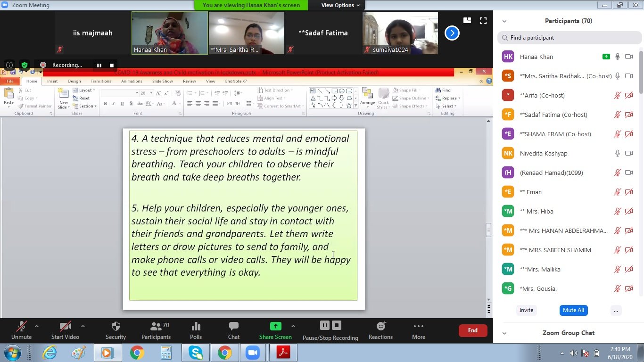This screenshot has height=362, width=644.
Task: Toggle video icon for ***Mrs. Mallika
Action: coord(629,269)
